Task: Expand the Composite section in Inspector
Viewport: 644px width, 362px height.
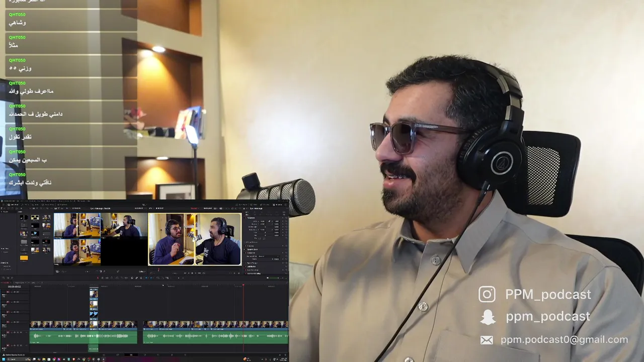Action: (251, 253)
